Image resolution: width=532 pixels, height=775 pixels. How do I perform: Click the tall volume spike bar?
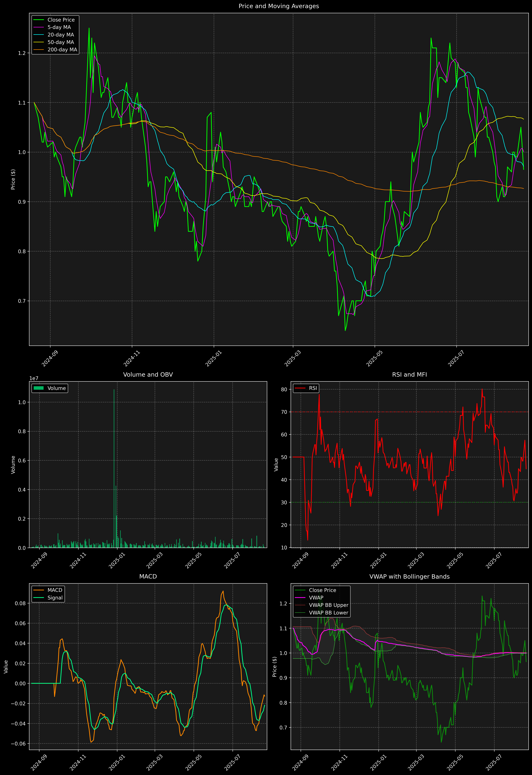point(114,467)
